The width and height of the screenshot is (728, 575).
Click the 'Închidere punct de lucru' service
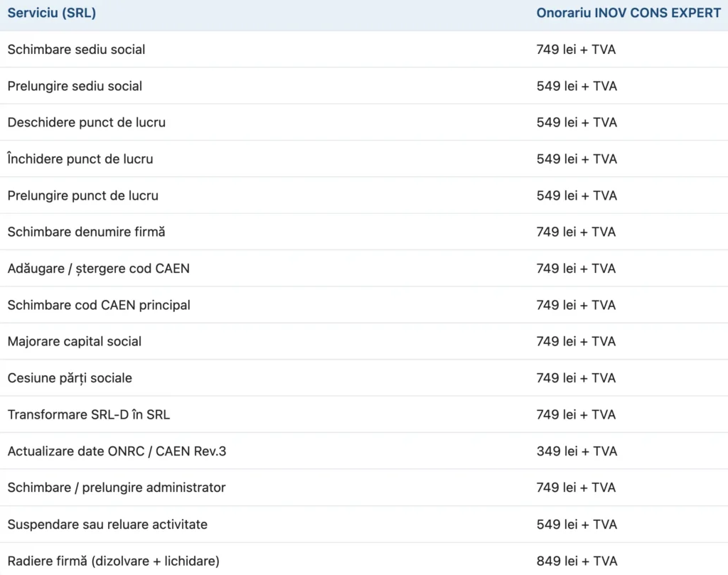[x=80, y=159]
